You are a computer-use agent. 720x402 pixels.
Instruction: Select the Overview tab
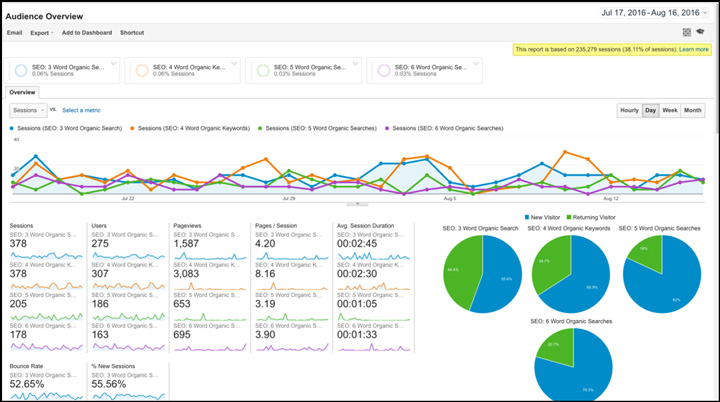[x=23, y=92]
